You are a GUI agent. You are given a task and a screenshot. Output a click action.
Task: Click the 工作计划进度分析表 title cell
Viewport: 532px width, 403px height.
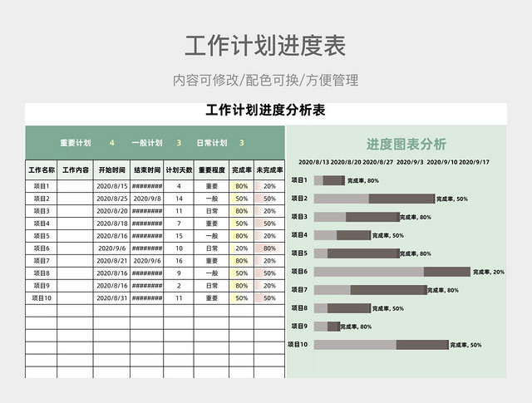(266, 111)
